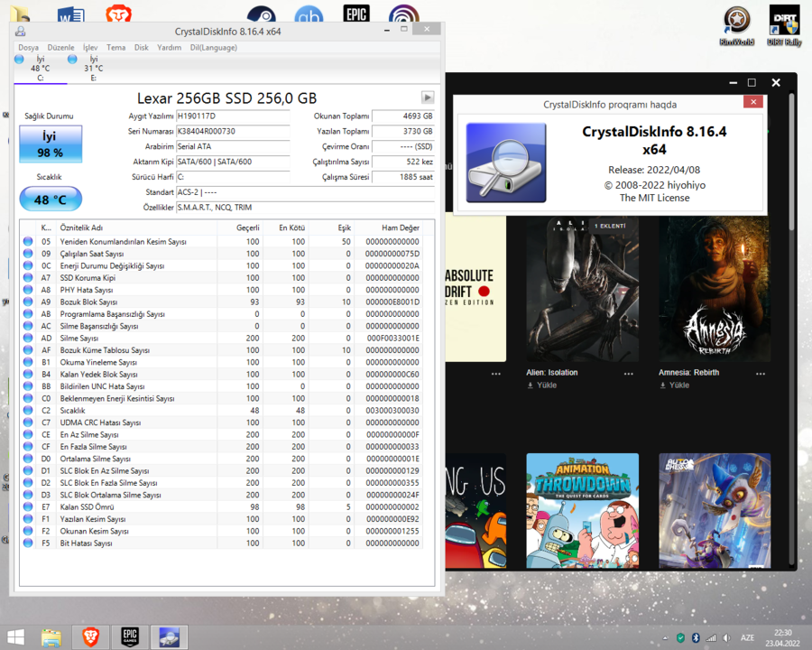Click Yükle under Amnesia: Rebirth
812x650 pixels.
[674, 385]
